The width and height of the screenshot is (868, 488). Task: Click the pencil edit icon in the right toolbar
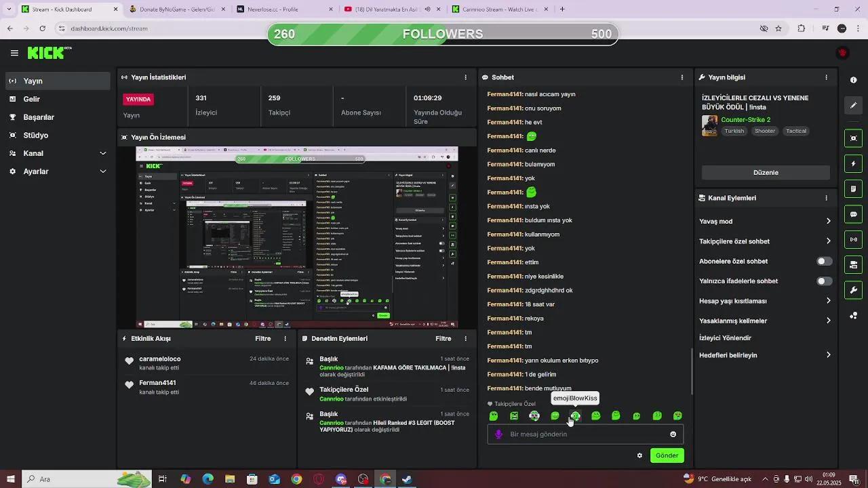[853, 106]
